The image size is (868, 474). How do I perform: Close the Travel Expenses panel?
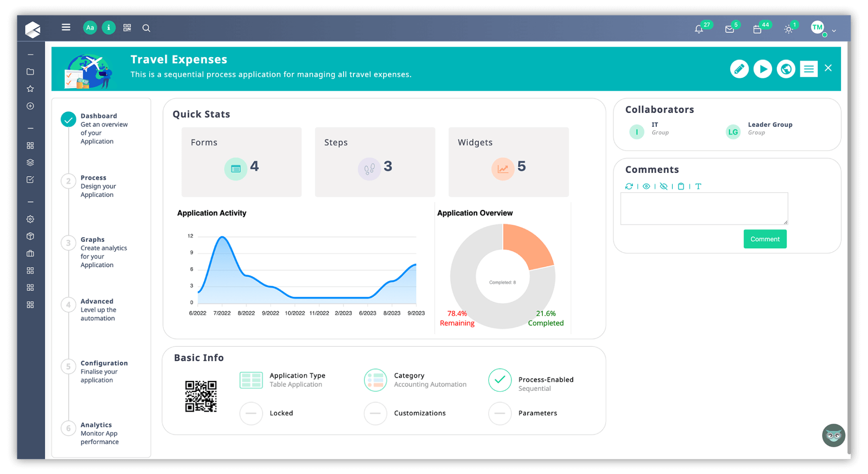(x=828, y=68)
